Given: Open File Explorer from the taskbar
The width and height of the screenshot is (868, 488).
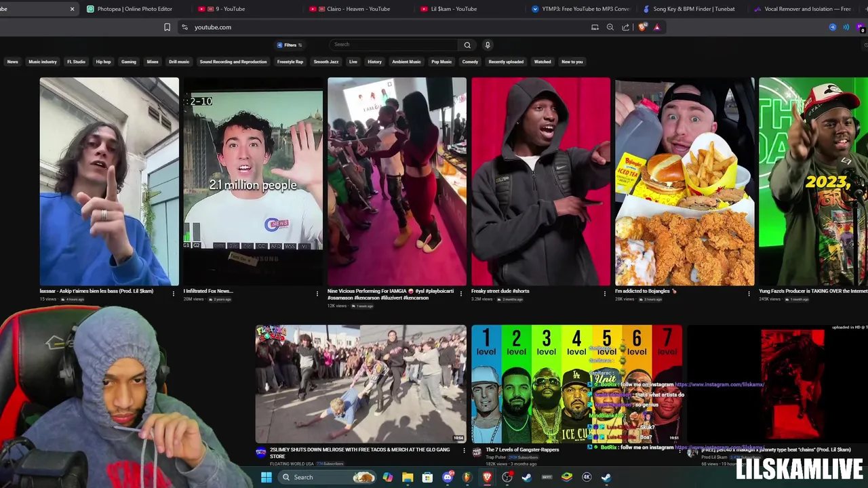Looking at the screenshot, I should click(408, 477).
